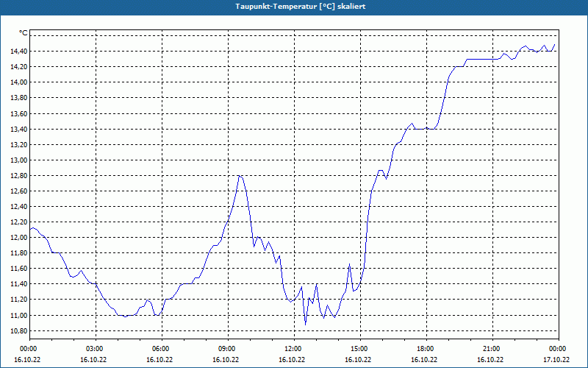This screenshot has width=588, height=368.
Task: Pick the 13,60 y-axis value
Action: click(19, 114)
